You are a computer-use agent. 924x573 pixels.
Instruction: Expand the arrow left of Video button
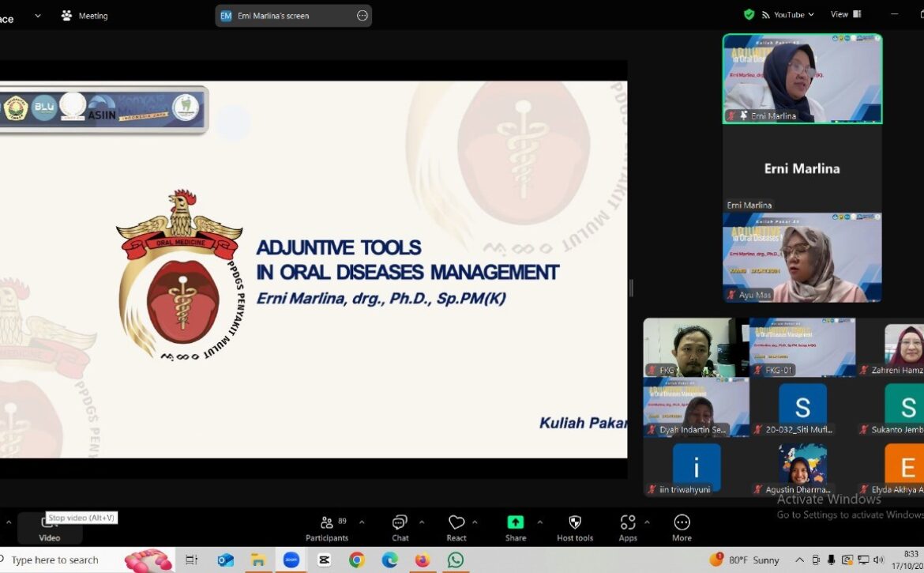(9, 522)
